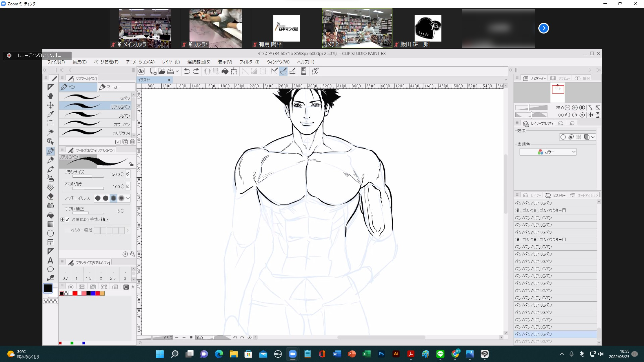Screen dimensions: 644x362
Task: Select the Figure (ellipse) tool
Action: click(50, 233)
